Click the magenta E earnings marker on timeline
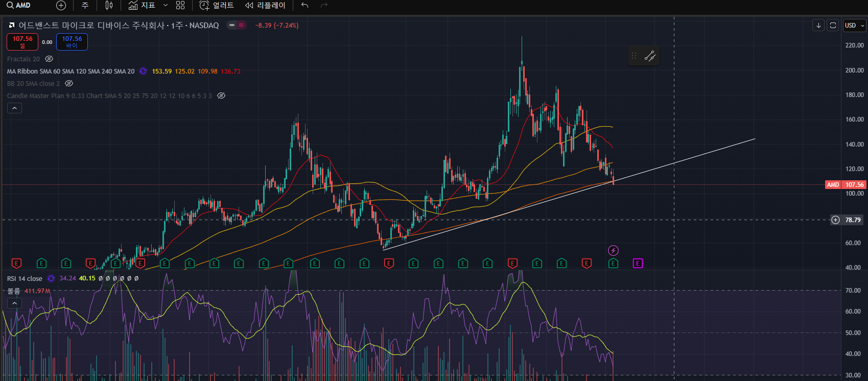The width and height of the screenshot is (868, 381). pyautogui.click(x=638, y=264)
